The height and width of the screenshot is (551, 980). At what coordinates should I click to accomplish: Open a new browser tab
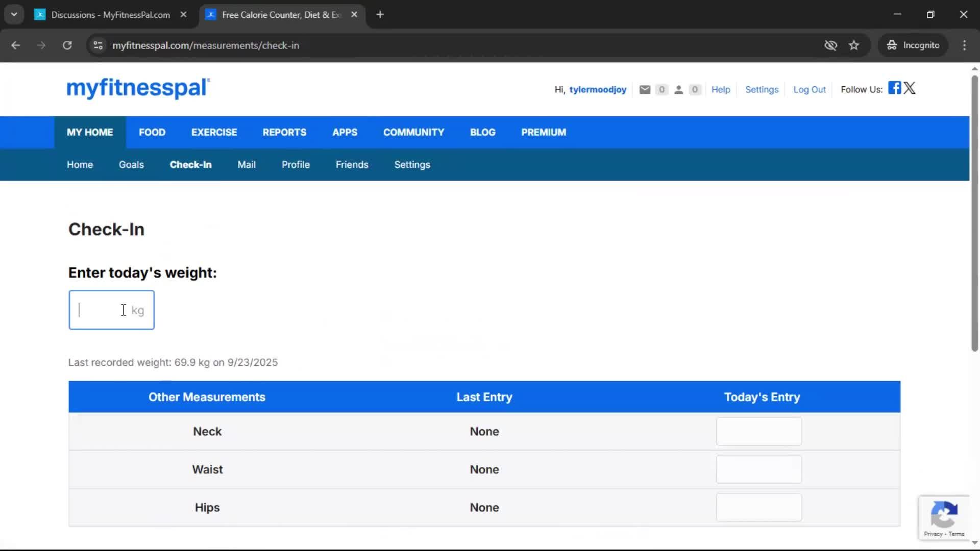[380, 14]
